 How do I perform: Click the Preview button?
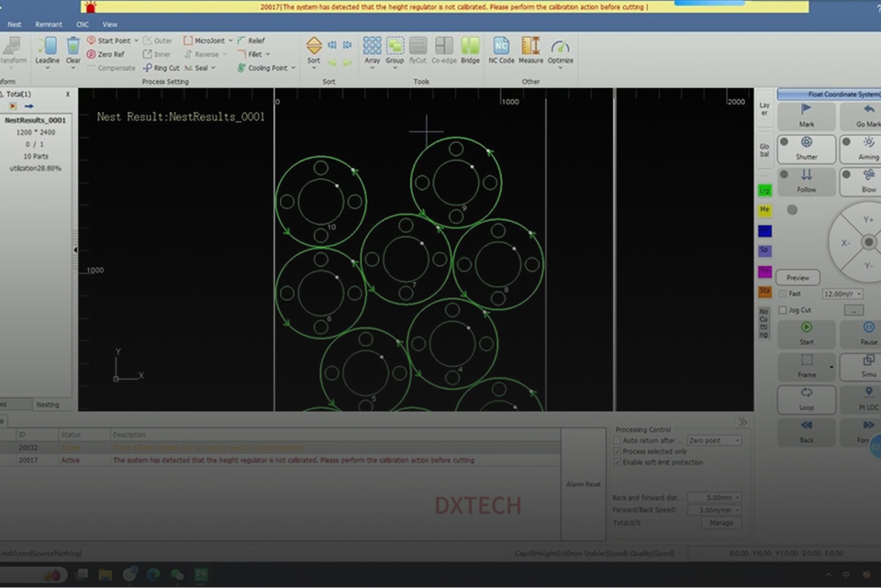(797, 277)
